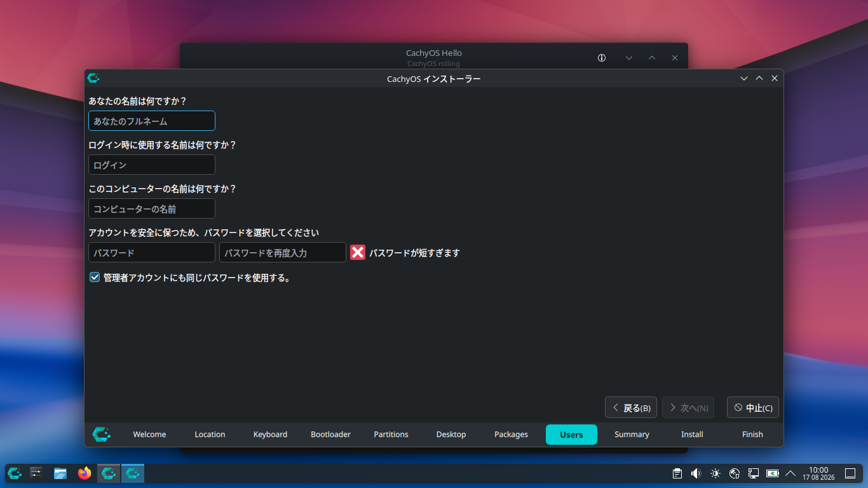Focus the パスワードを再度入力 confirm field
The width and height of the screenshot is (868, 488).
click(x=283, y=252)
